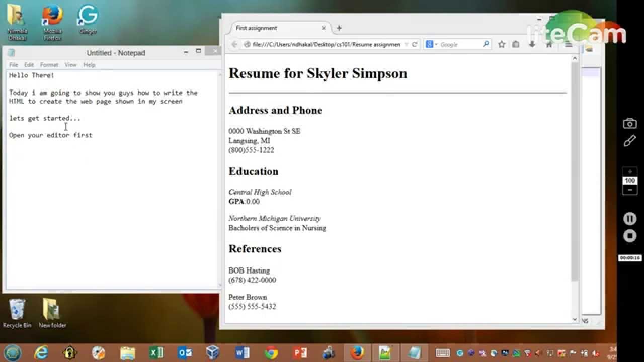644x362 pixels.
Task: Click the search magnifier in Firefox
Action: tap(486, 44)
